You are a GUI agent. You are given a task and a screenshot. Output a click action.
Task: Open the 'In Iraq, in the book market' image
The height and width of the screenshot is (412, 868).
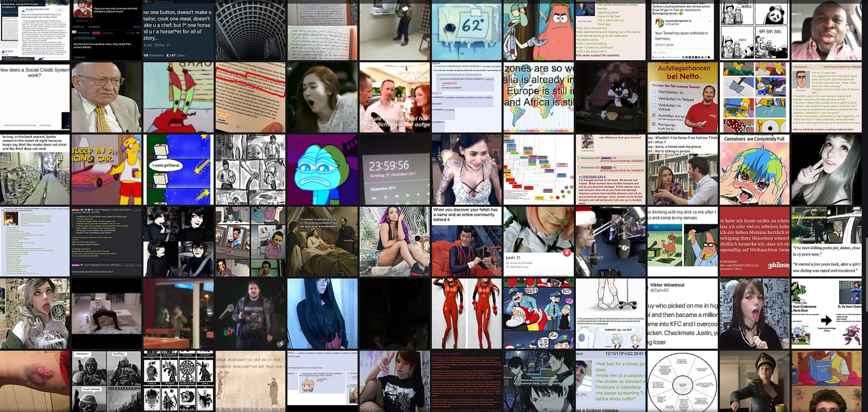[35, 170]
